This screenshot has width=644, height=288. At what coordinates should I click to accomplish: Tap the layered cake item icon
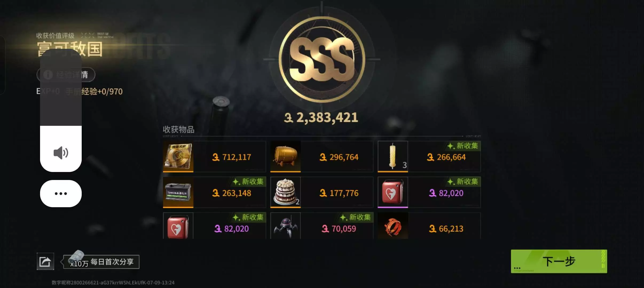(285, 192)
